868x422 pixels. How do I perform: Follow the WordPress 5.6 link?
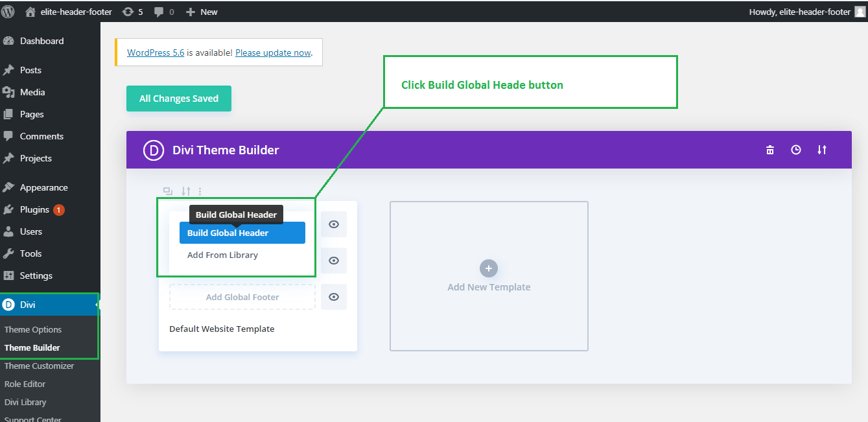coord(156,53)
